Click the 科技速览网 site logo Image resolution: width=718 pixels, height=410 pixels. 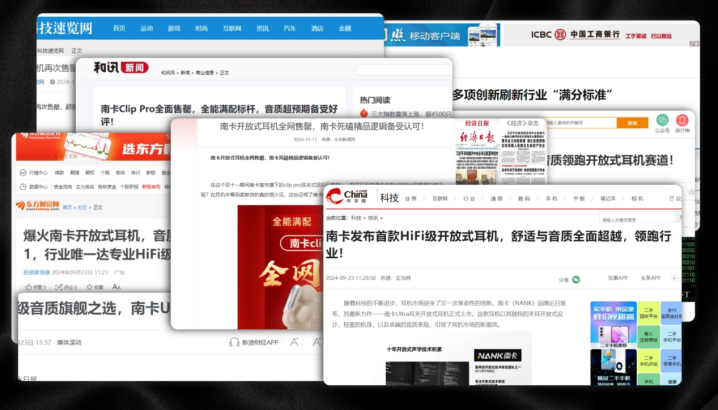point(65,28)
